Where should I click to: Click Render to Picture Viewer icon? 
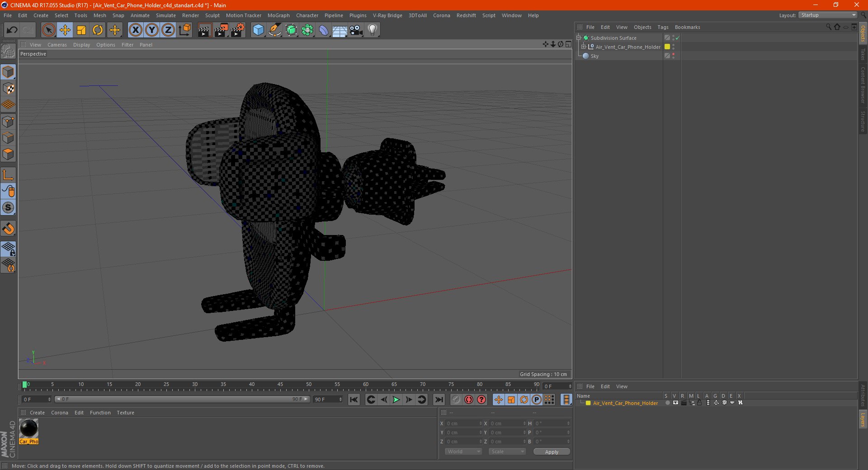[x=221, y=30]
